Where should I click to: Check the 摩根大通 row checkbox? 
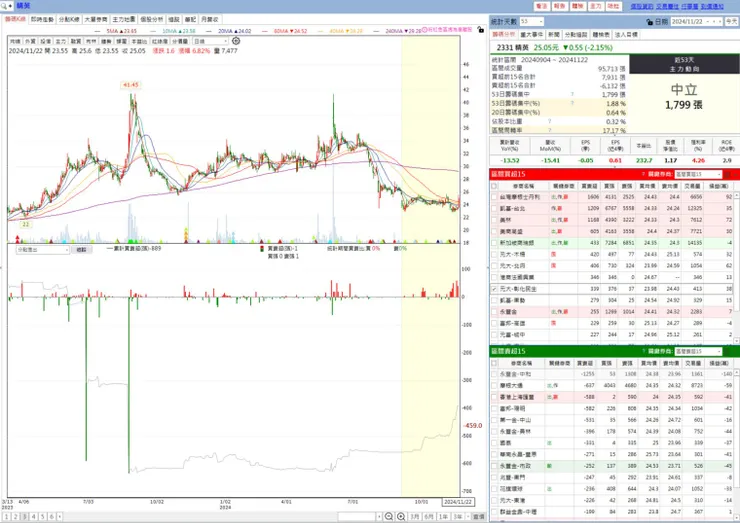click(494, 386)
